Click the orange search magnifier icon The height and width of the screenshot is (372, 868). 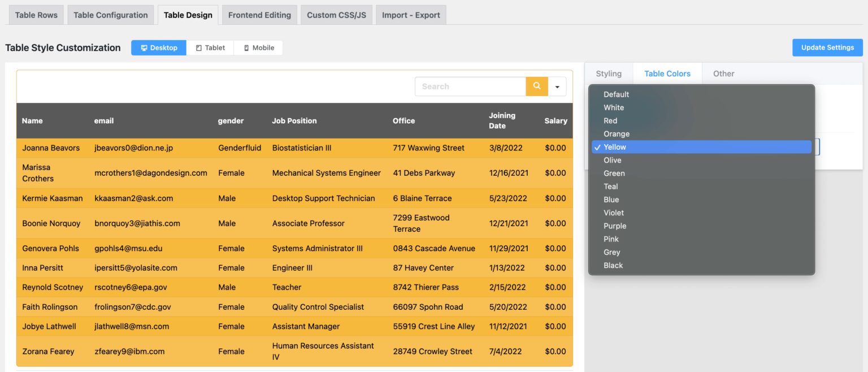[537, 86]
